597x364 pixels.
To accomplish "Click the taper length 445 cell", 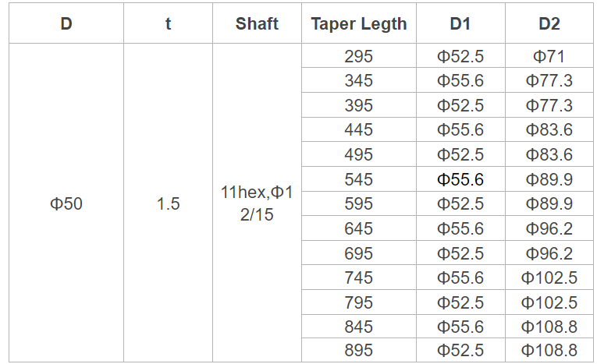I will click(359, 130).
